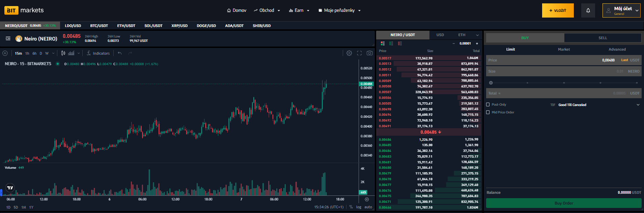Take a chart snapshot with camera icon
The image size is (644, 213).
click(x=370, y=53)
